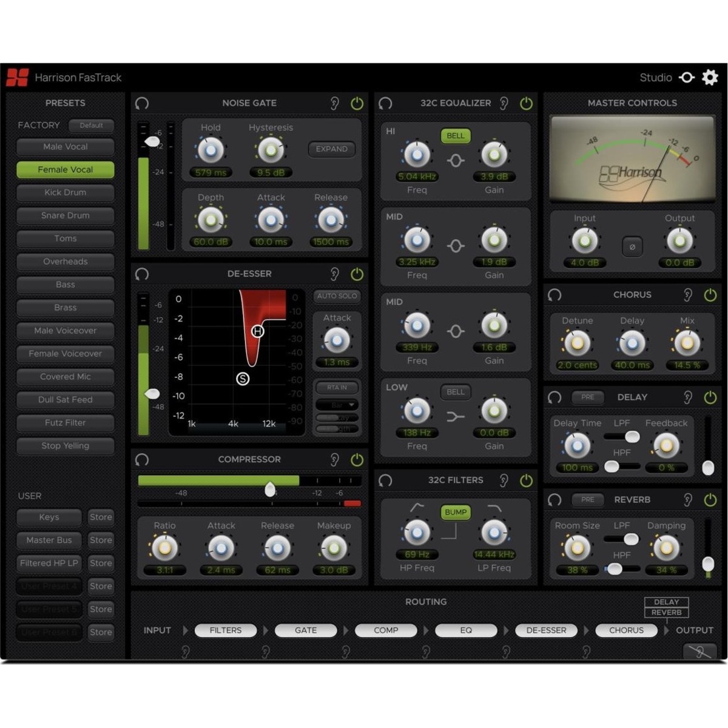The height and width of the screenshot is (728, 728).
Task: Solo listen to the Delay
Action: (x=688, y=397)
